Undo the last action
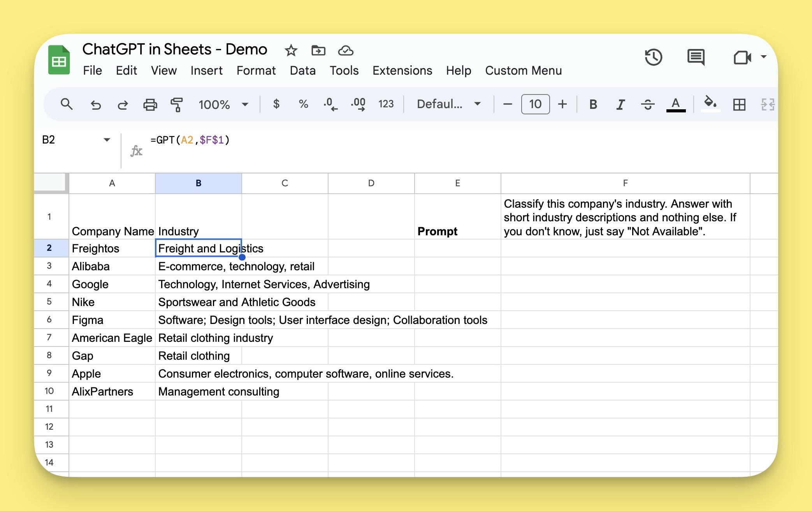This screenshot has height=511, width=812. pos(96,104)
